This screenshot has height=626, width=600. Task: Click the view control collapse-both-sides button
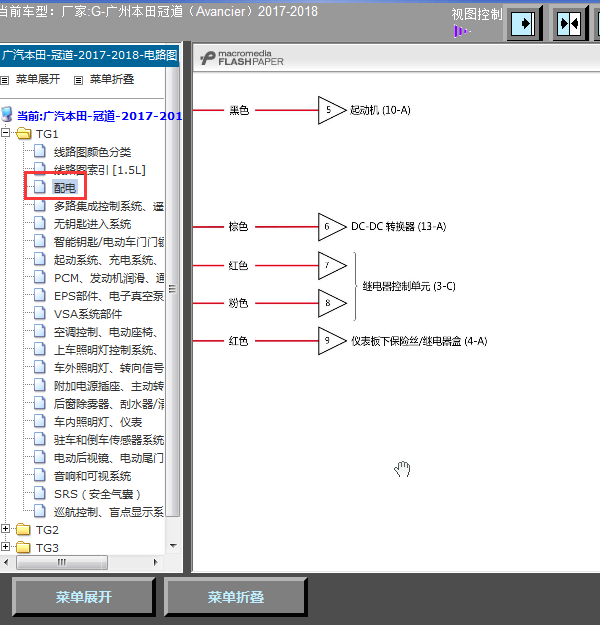point(570,24)
